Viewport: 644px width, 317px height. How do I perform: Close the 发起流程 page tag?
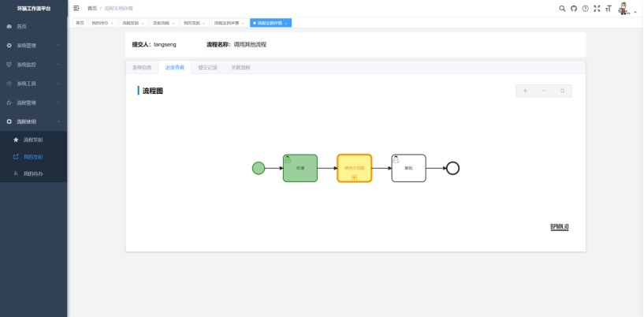[173, 24]
